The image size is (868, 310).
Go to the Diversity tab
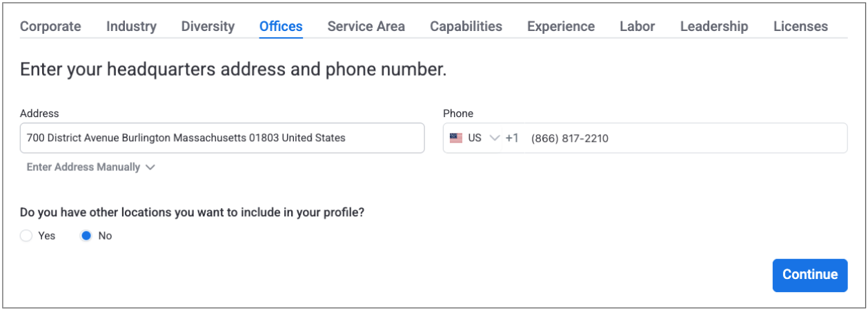(208, 27)
